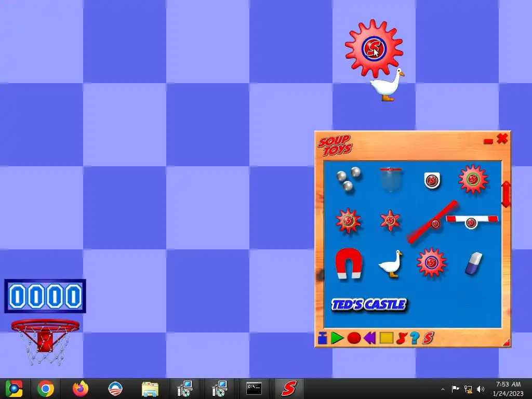Click the red S icon in toybox toolbar
Viewport: 532px width, 399px height.
[x=428, y=338]
